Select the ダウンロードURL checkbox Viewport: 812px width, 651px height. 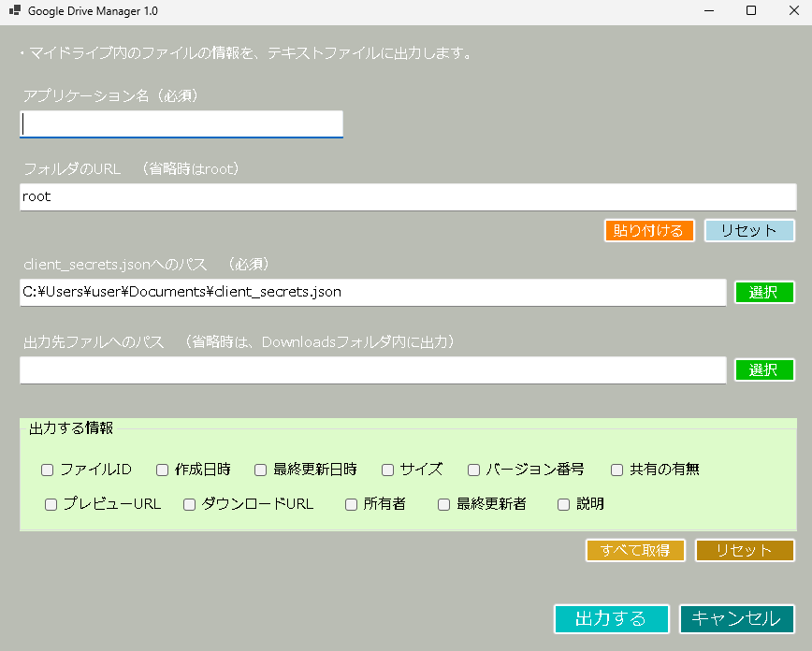(x=189, y=504)
